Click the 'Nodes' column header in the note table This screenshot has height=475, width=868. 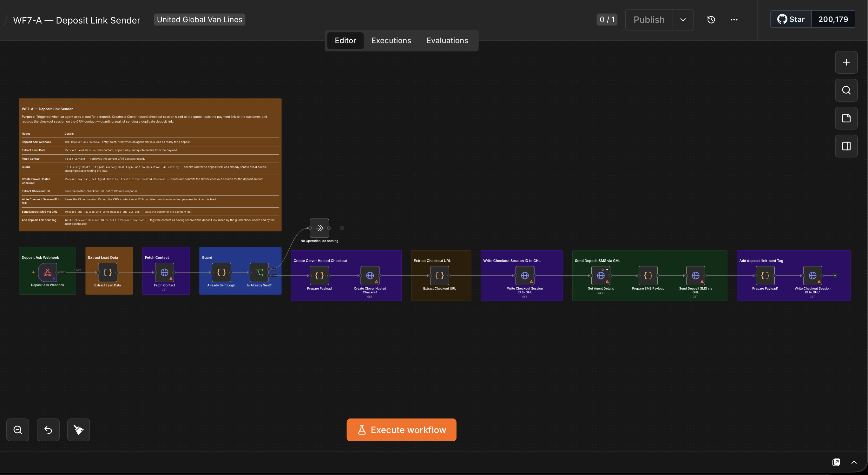coord(26,134)
